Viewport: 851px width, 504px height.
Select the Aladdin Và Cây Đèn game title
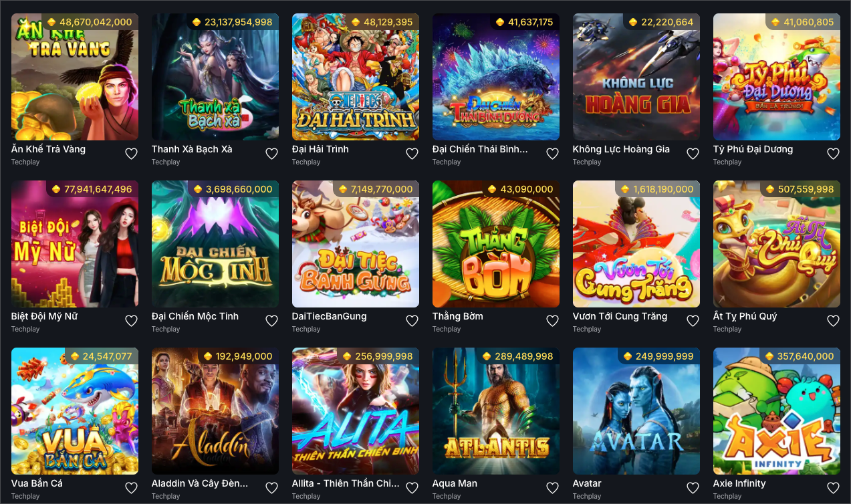[x=200, y=483]
